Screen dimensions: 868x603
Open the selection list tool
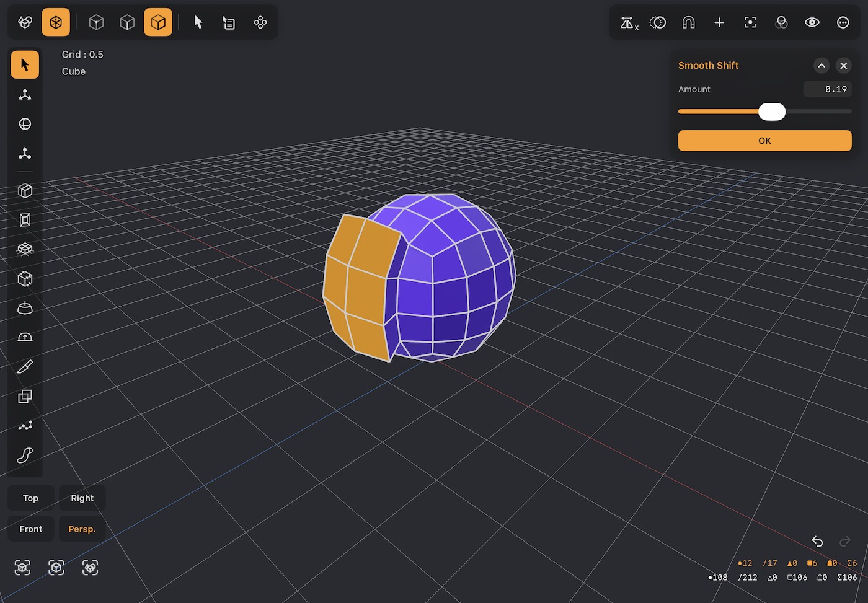tap(229, 22)
